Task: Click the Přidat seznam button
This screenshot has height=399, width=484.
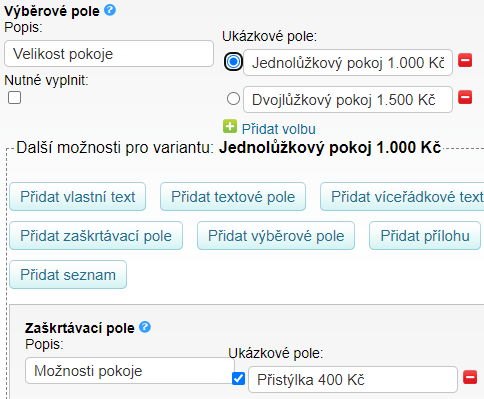Action: point(68,275)
